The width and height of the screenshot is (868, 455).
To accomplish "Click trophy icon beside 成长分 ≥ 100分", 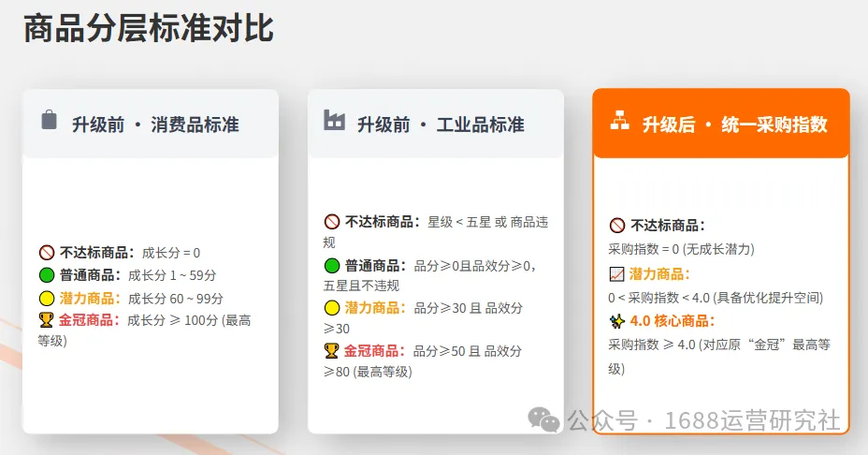I will pos(47,320).
